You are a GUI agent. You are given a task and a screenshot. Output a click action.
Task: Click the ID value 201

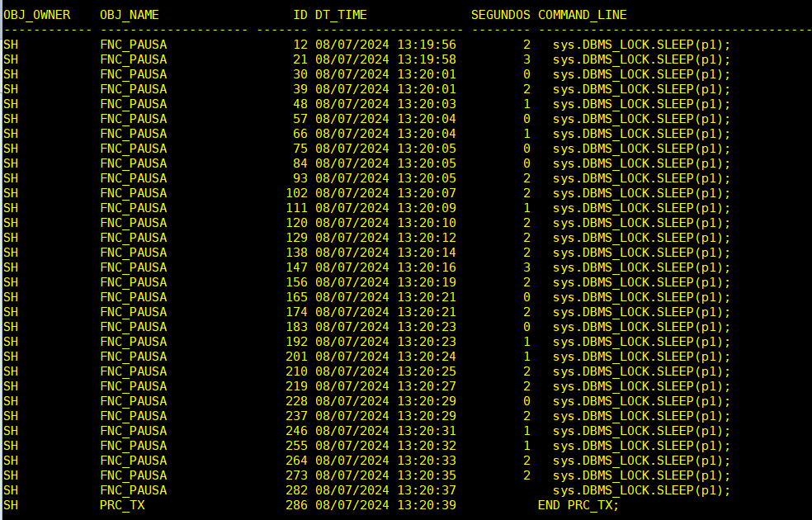coord(296,357)
